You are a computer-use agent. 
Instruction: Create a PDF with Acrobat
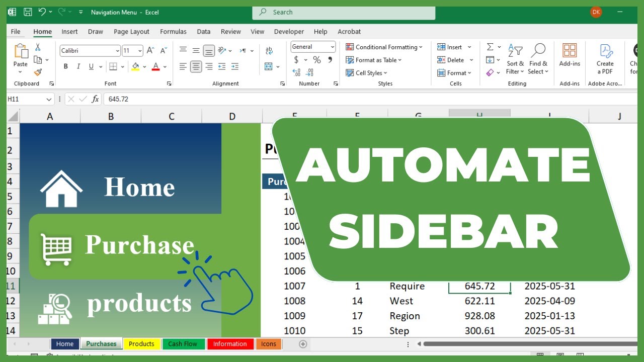(x=605, y=59)
